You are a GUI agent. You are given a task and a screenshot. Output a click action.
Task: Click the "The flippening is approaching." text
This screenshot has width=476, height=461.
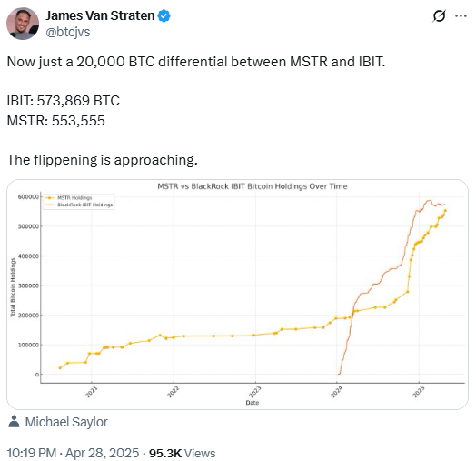coord(103,160)
